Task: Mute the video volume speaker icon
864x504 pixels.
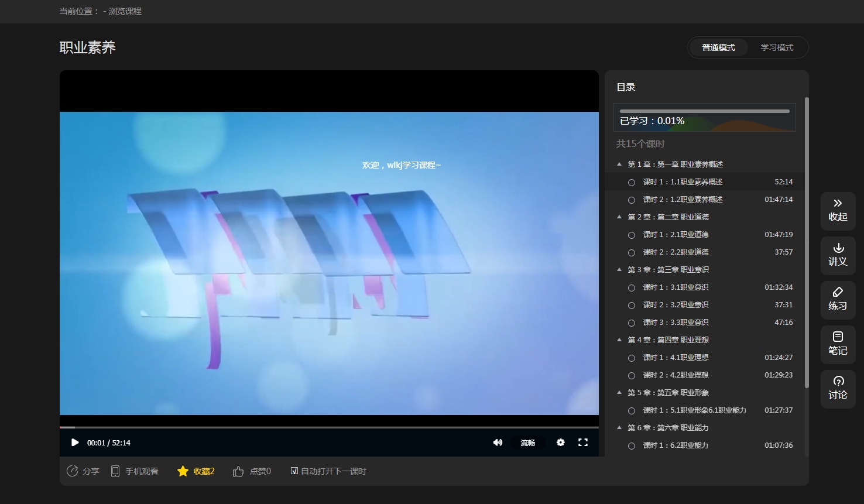Action: point(498,443)
